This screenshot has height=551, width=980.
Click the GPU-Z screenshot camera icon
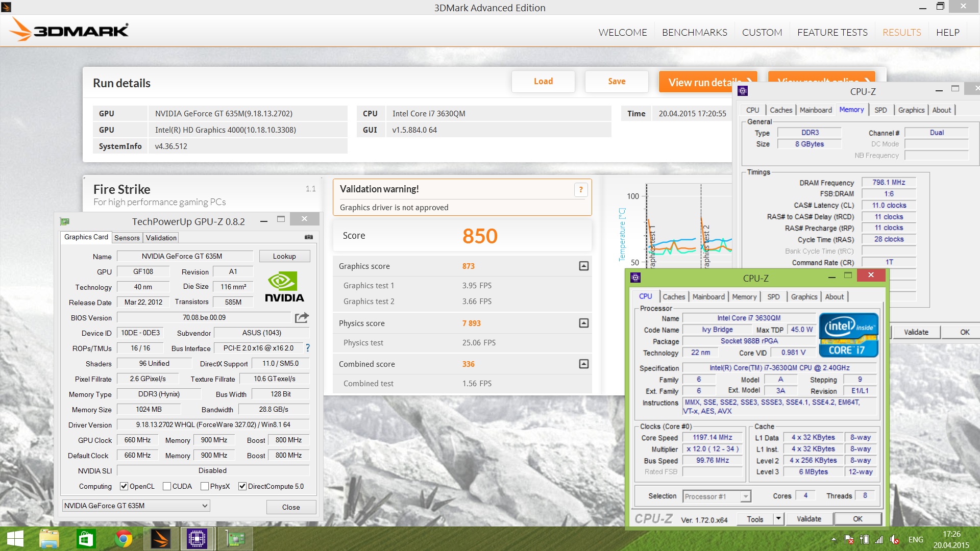click(309, 237)
